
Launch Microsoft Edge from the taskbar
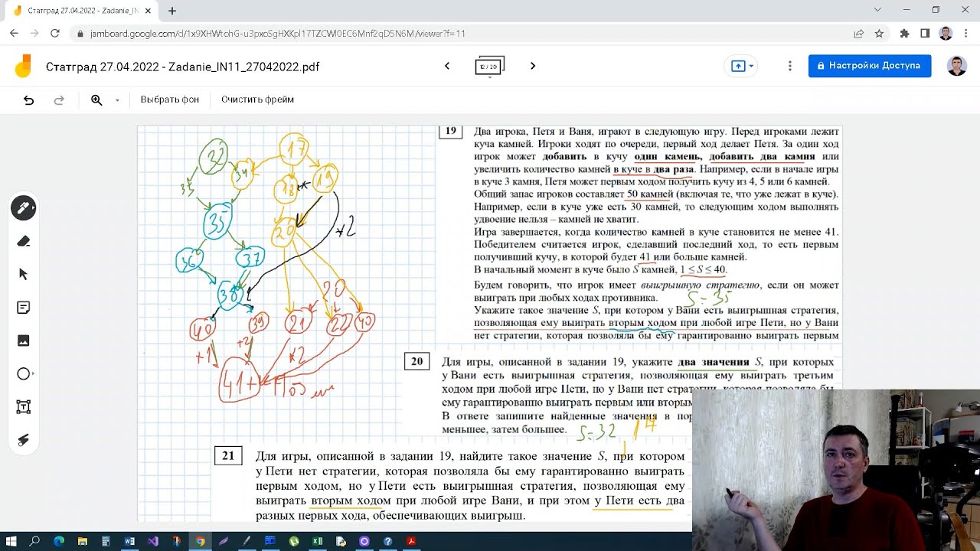pos(59,541)
